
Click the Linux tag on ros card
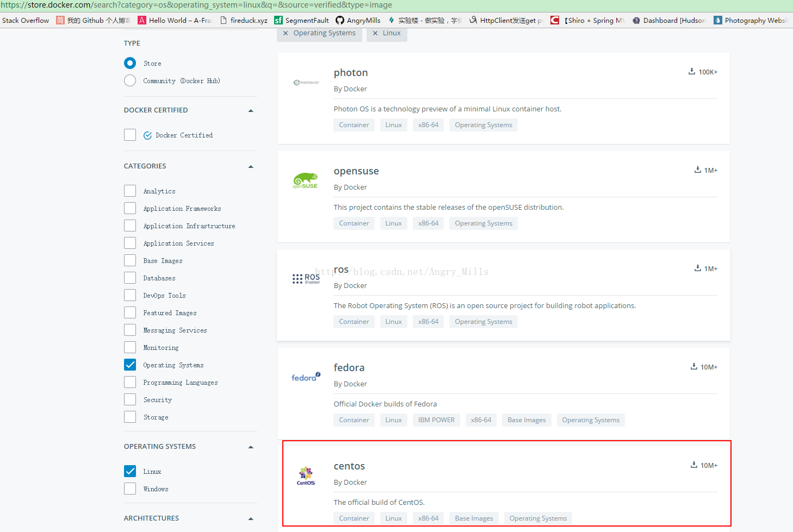[394, 322]
